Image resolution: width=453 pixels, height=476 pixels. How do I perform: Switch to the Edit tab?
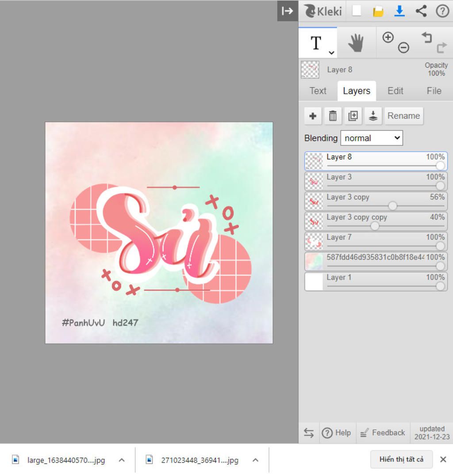click(395, 91)
